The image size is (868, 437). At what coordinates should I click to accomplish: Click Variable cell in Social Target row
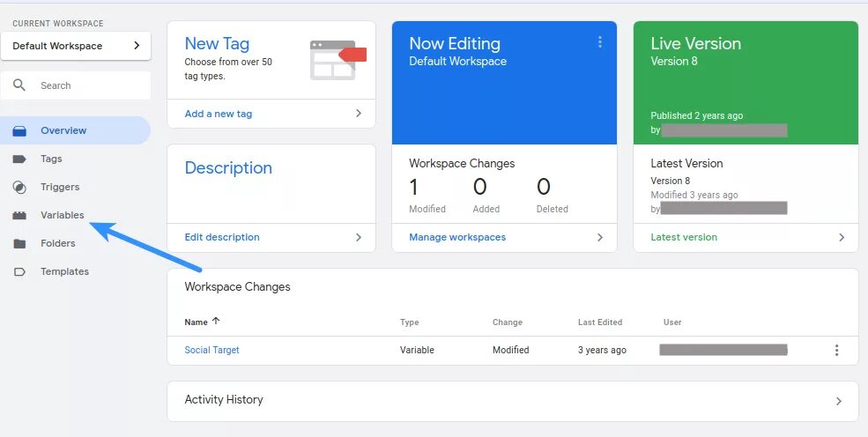(417, 350)
